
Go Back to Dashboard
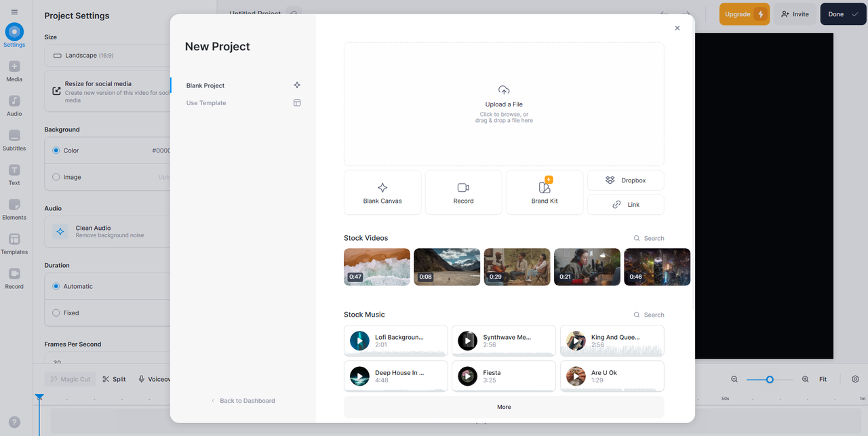click(x=243, y=401)
